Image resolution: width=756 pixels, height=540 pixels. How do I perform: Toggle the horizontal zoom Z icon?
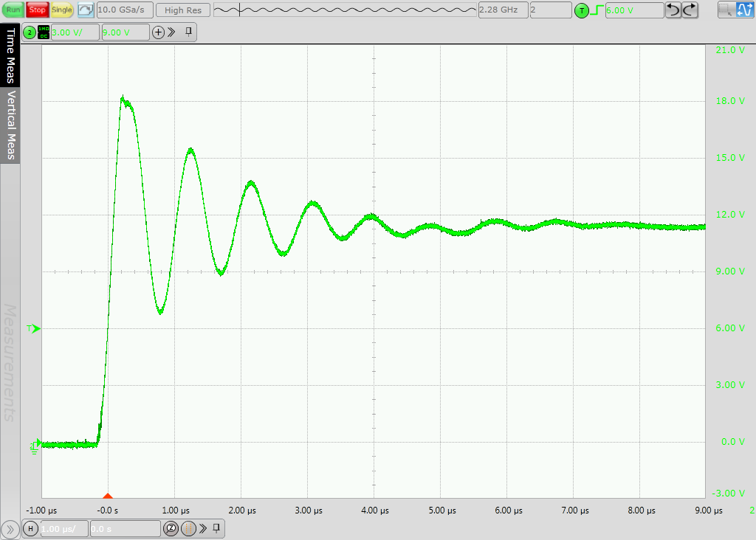click(x=171, y=528)
